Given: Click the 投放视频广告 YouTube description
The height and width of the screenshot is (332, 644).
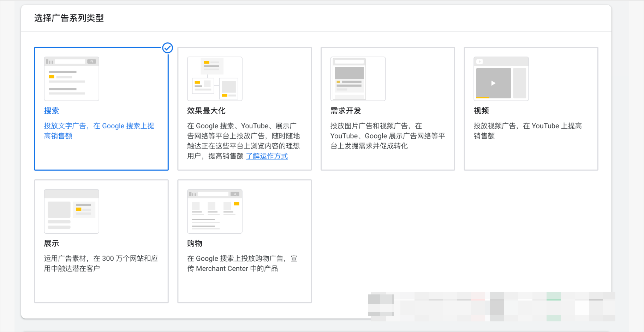Looking at the screenshot, I should 528,131.
